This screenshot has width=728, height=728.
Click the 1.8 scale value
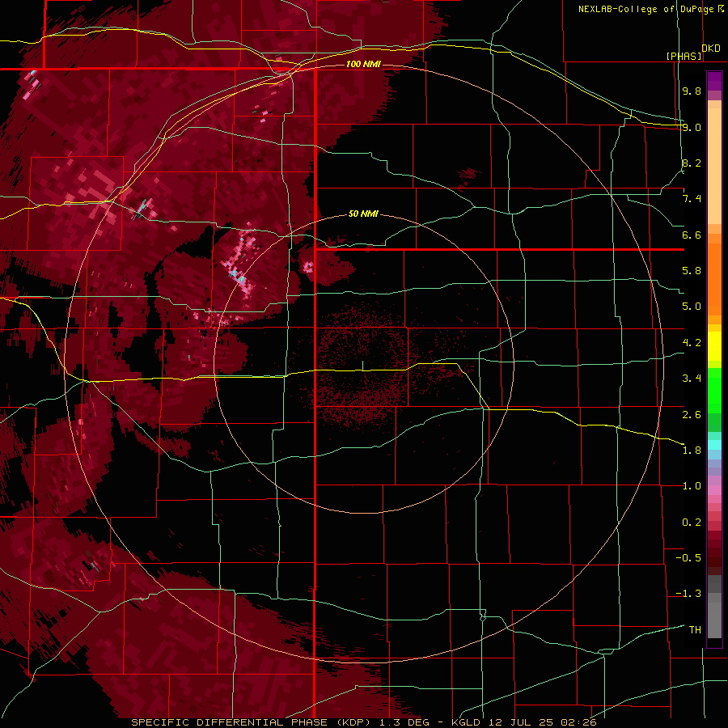point(692,451)
